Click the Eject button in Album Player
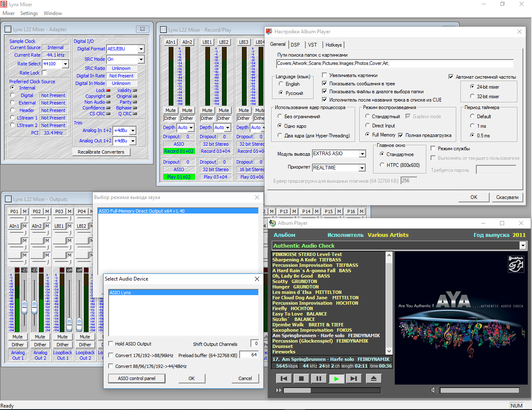This screenshot has width=532, height=410. point(373,378)
